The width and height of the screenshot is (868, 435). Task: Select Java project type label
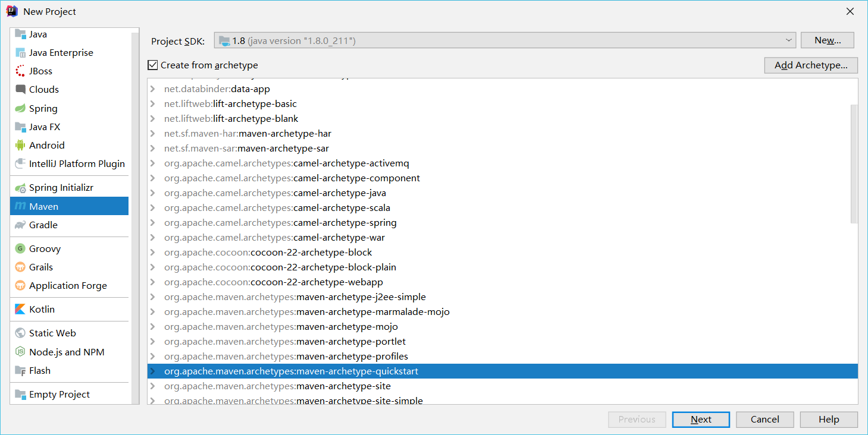coord(38,34)
